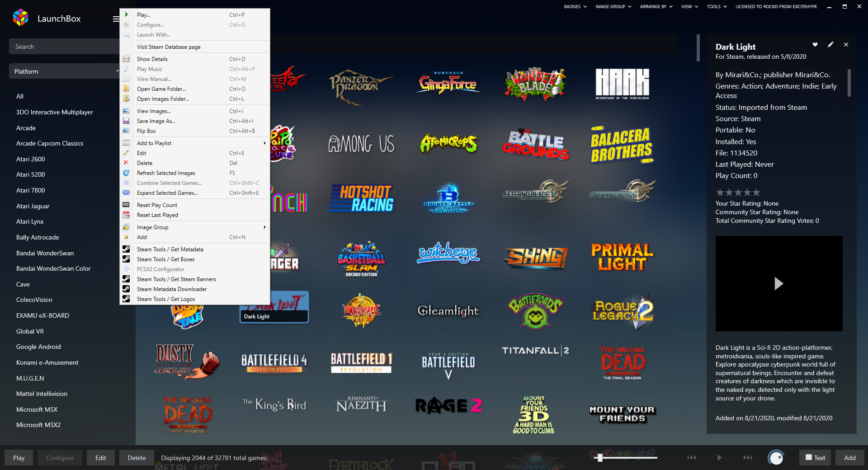Choose Steam Tools / Get Metadata
Viewport: 868px width, 470px height.
click(x=195, y=249)
